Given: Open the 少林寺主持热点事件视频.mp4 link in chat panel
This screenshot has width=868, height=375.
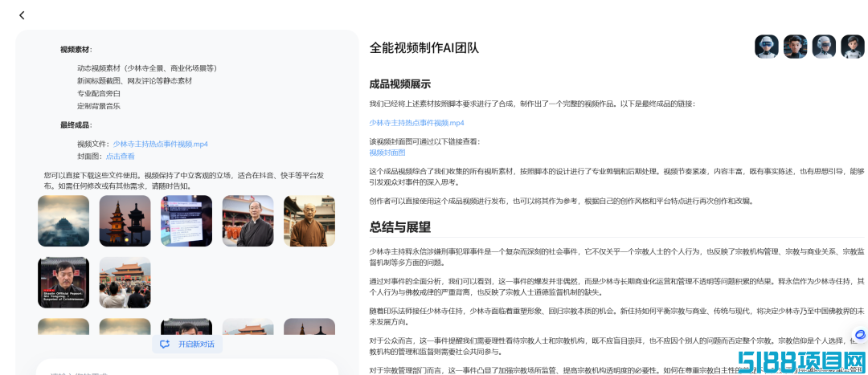Looking at the screenshot, I should pyautogui.click(x=161, y=144).
